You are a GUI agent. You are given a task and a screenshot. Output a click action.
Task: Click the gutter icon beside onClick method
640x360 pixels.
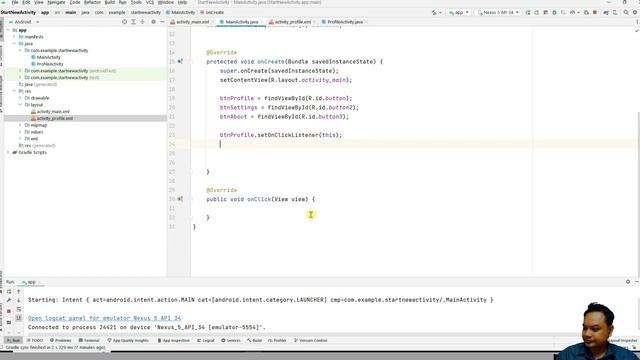pyautogui.click(x=180, y=199)
